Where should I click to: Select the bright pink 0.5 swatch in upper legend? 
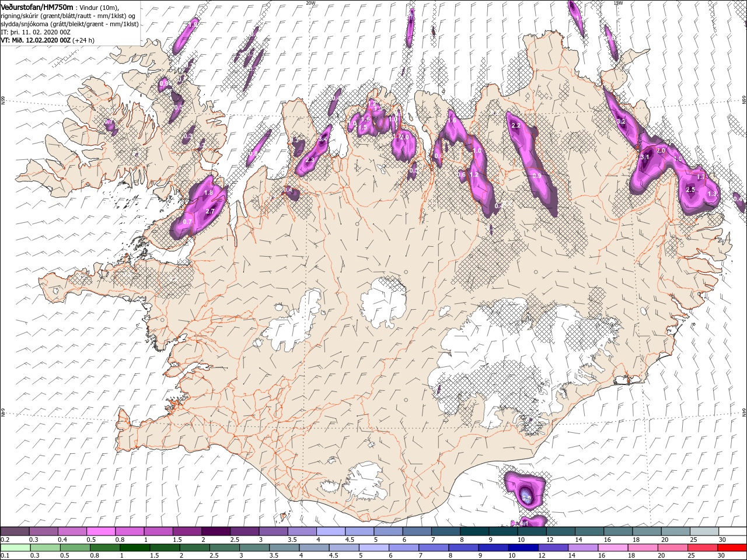tap(100, 531)
